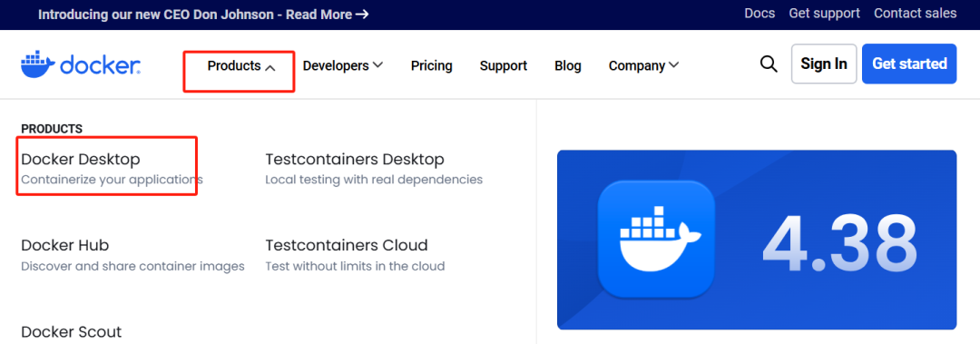Expand the Developers dropdown

pos(342,65)
